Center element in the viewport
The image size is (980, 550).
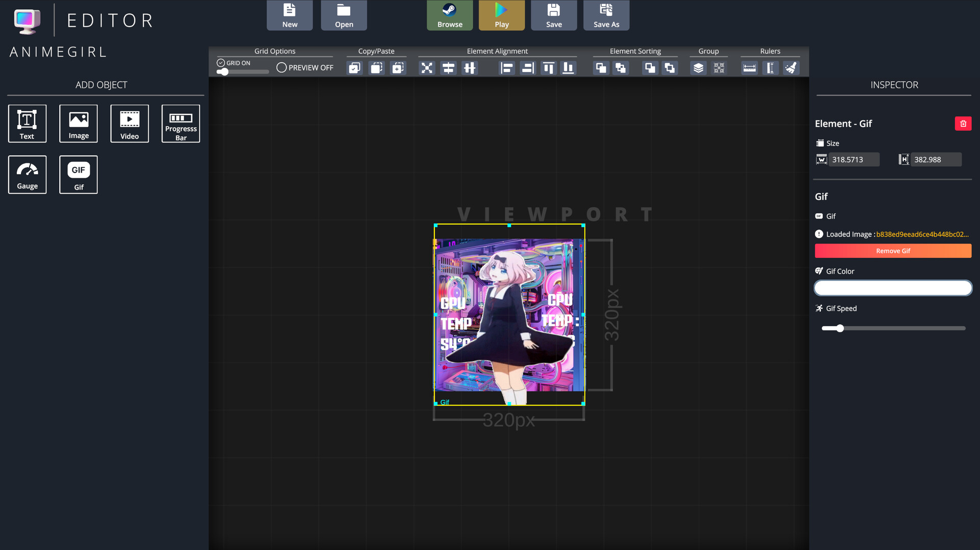click(x=427, y=68)
